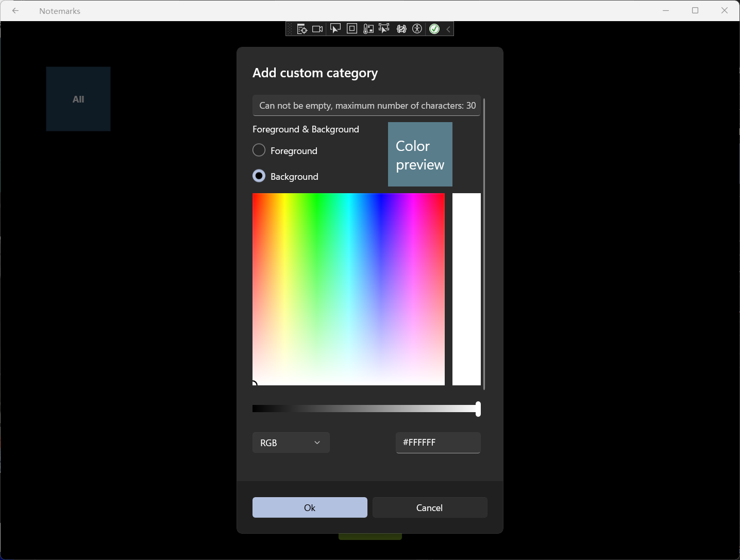Click the Color preview box
Viewport: 740px width, 560px height.
pos(420,154)
